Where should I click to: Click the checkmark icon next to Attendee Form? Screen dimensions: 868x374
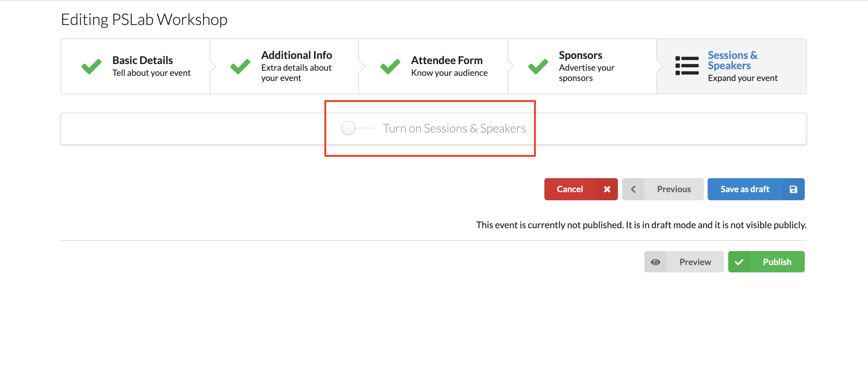(390, 67)
